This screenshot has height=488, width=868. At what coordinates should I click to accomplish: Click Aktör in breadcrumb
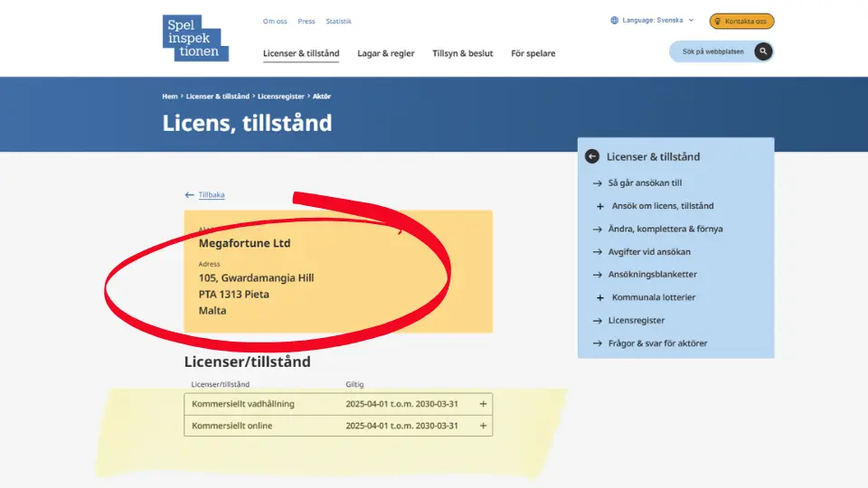[x=322, y=97]
